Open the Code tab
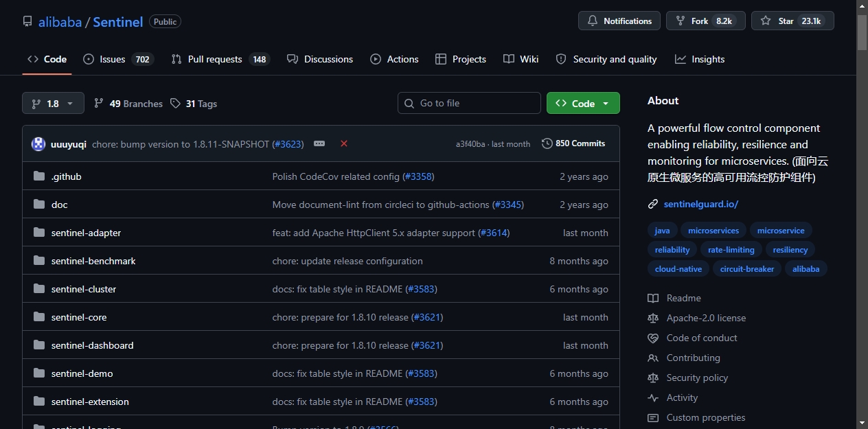Screen dimensions: 868x429 coord(47,59)
